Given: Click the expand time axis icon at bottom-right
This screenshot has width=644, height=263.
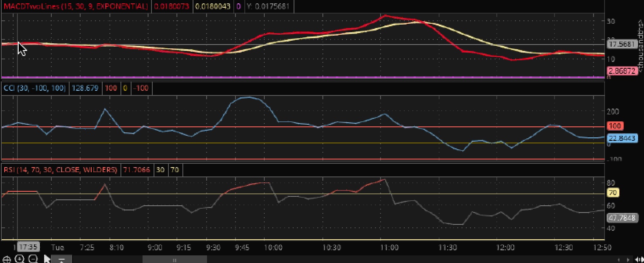Looking at the screenshot, I should (x=639, y=260).
